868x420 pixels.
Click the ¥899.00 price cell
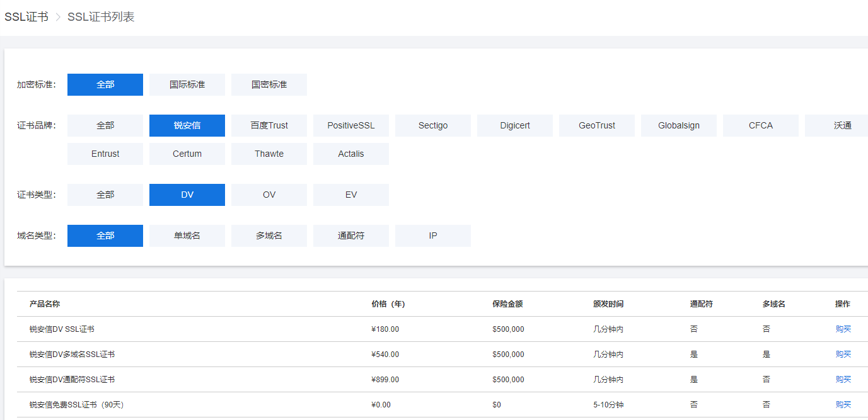click(x=385, y=379)
